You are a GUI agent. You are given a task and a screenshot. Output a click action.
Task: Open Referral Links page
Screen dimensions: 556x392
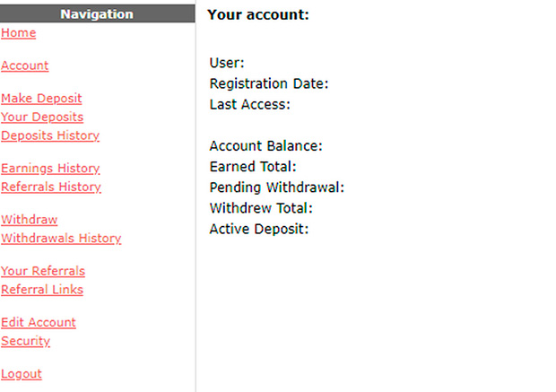pos(42,290)
